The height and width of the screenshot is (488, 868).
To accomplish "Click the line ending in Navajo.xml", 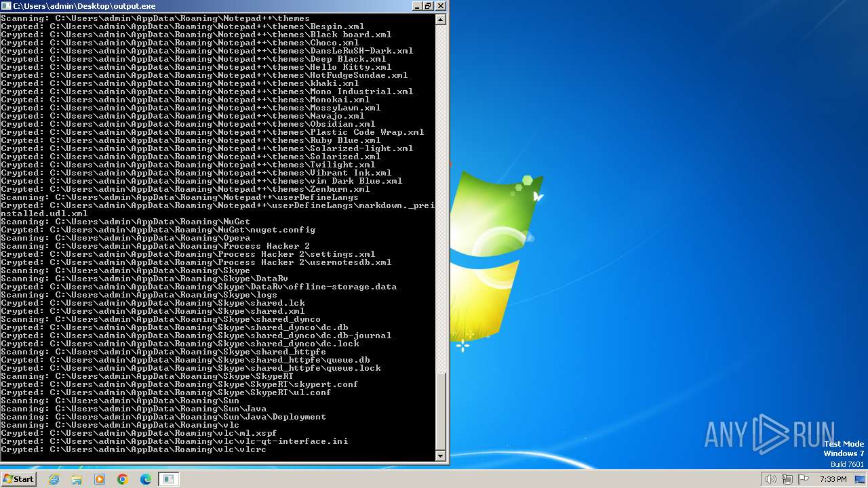I will 182,116.
